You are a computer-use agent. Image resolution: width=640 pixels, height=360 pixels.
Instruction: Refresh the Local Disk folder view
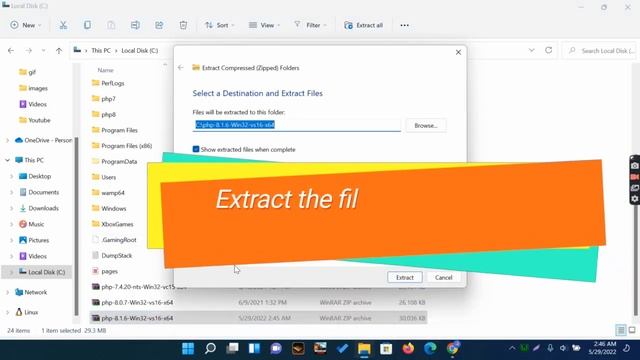click(549, 50)
